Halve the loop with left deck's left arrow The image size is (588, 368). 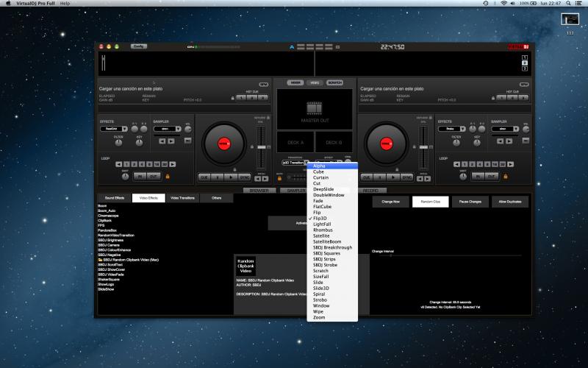(x=119, y=164)
